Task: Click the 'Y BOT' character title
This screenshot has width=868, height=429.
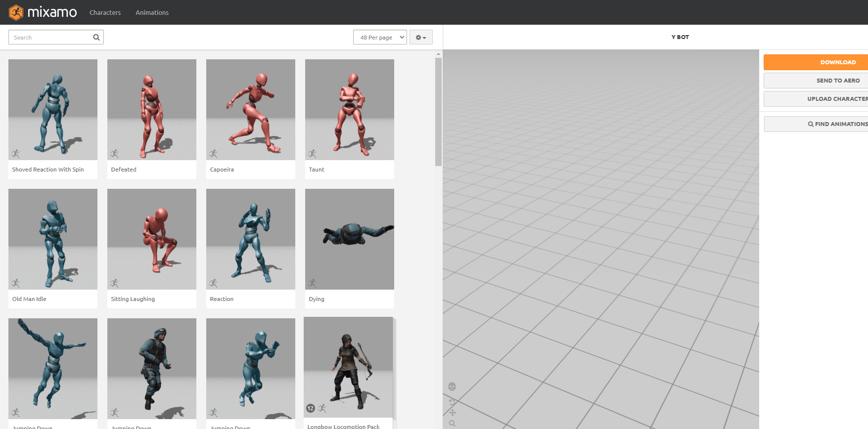Action: click(680, 37)
